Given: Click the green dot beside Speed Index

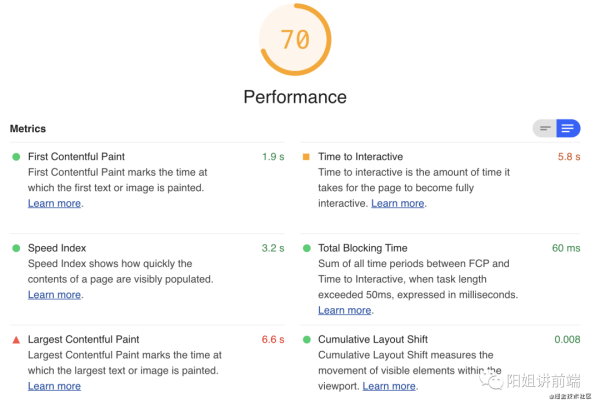Looking at the screenshot, I should coord(16,248).
